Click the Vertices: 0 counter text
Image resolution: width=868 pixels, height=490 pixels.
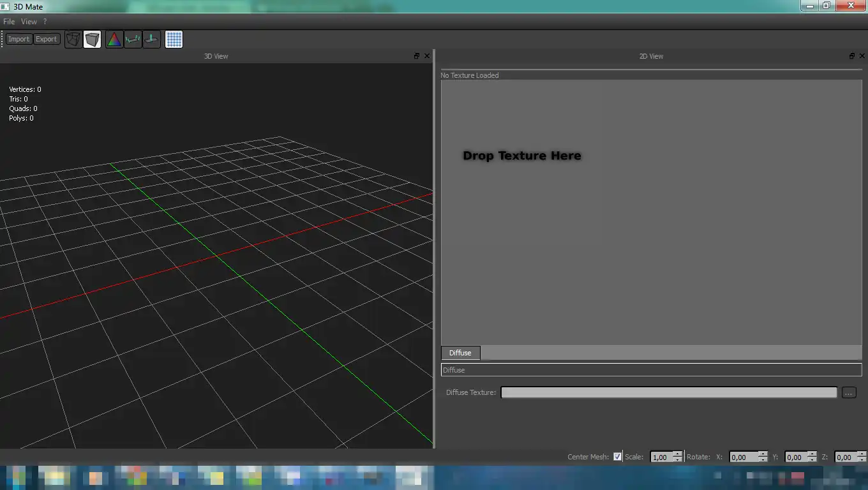[25, 89]
